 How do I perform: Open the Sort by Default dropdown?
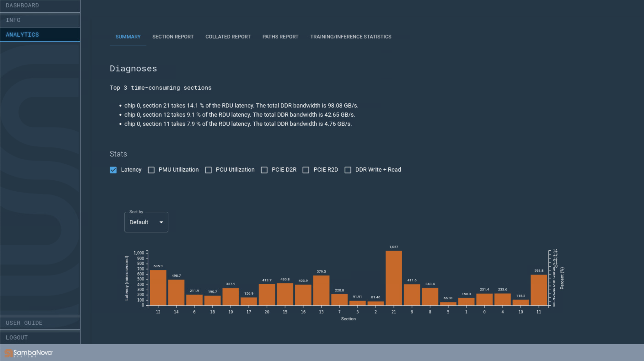click(x=146, y=222)
